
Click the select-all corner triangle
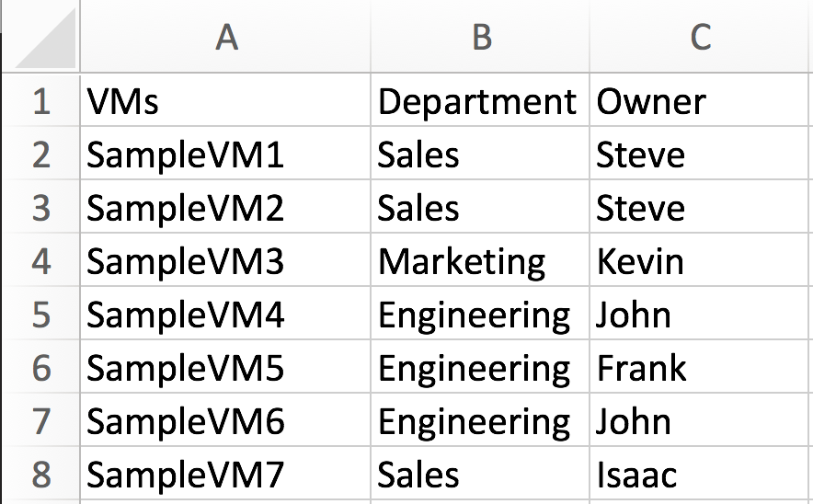(46, 43)
